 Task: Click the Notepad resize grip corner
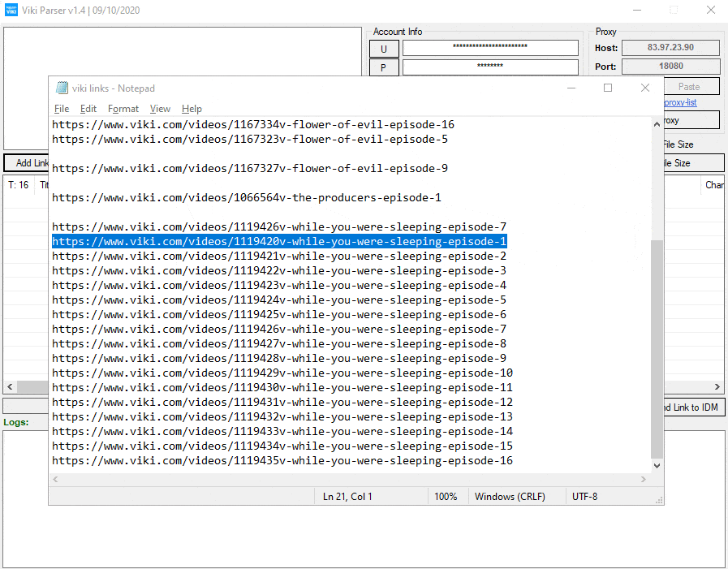[x=659, y=500]
